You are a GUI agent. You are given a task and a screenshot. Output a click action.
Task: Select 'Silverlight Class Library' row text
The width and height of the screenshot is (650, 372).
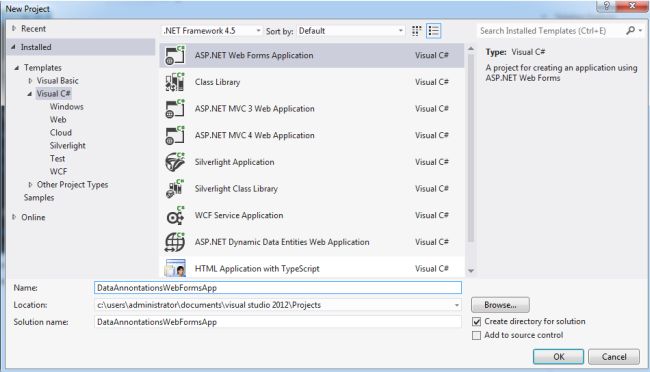[x=236, y=189]
